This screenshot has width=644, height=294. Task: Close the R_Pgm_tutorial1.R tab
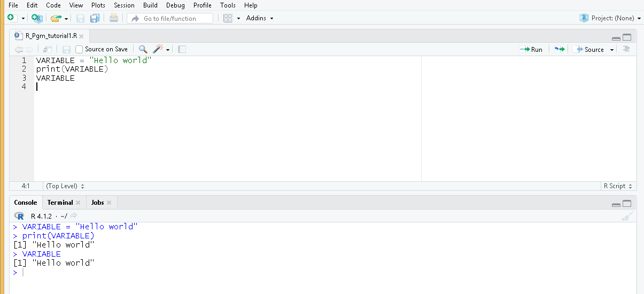[x=81, y=36]
